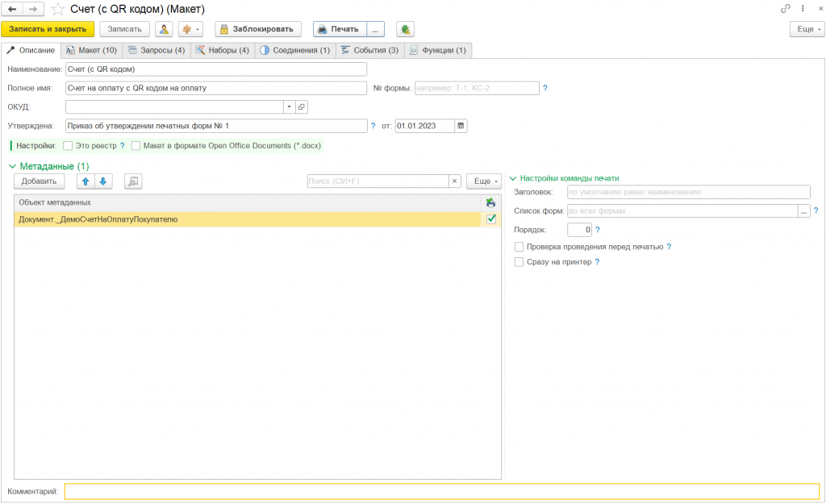The height and width of the screenshot is (504, 826).
Task: Click the metadata form preview icon button
Action: (133, 181)
